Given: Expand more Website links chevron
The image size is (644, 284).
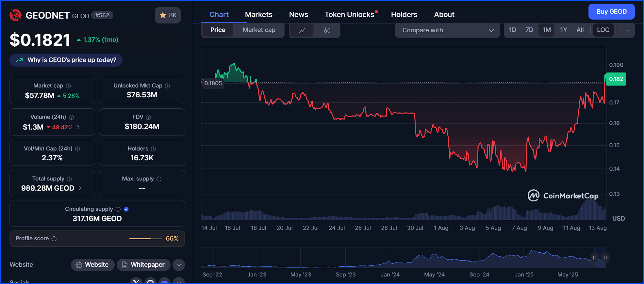Looking at the screenshot, I should point(179,265).
